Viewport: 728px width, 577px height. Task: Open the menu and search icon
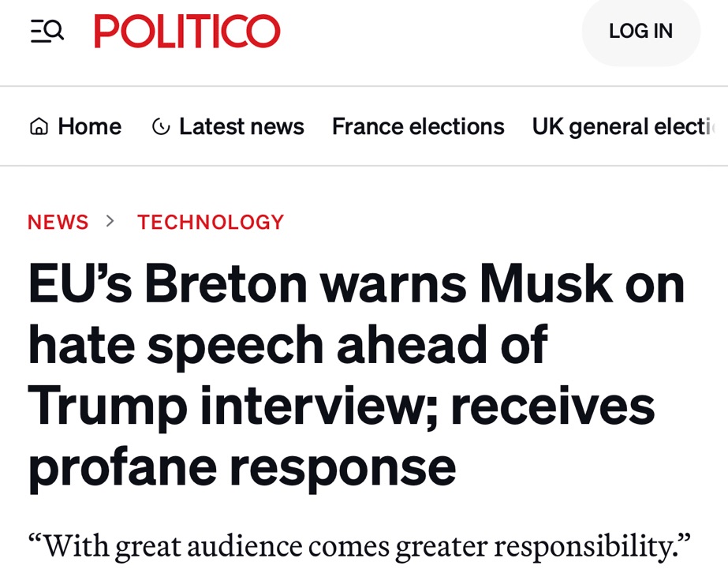click(47, 31)
